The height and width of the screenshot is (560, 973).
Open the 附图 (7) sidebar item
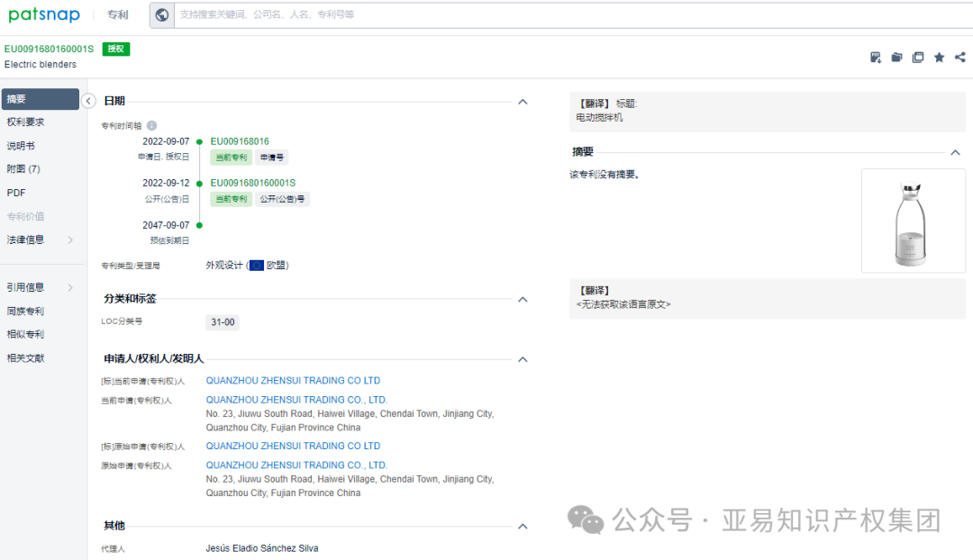click(x=23, y=169)
